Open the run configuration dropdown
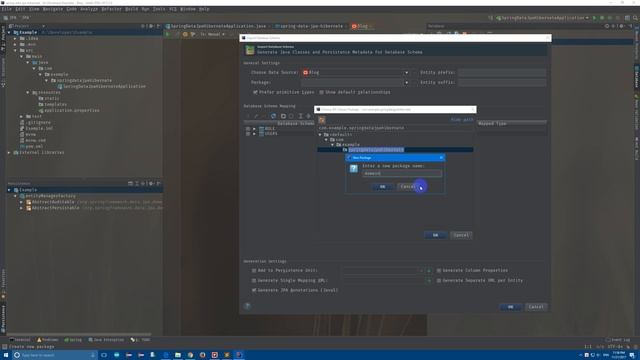The height and width of the screenshot is (360, 640). (542, 18)
